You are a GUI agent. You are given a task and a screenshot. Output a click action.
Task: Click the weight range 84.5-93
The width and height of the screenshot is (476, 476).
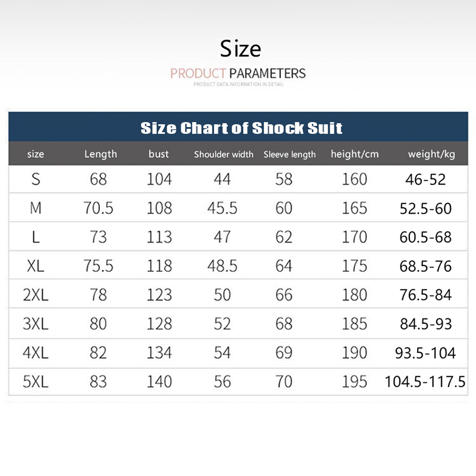(x=426, y=324)
